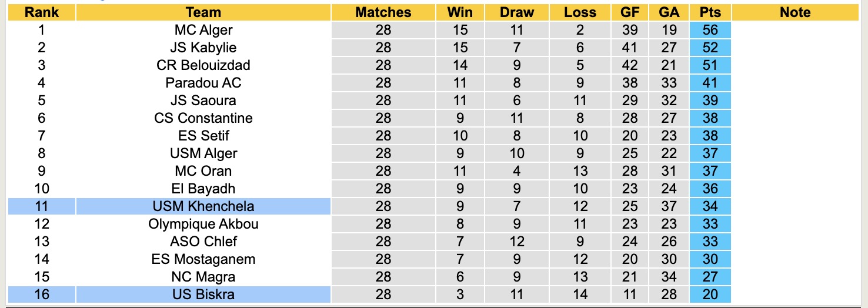Click rank 11 highlighted cell
868x308 pixels.
[x=41, y=206]
